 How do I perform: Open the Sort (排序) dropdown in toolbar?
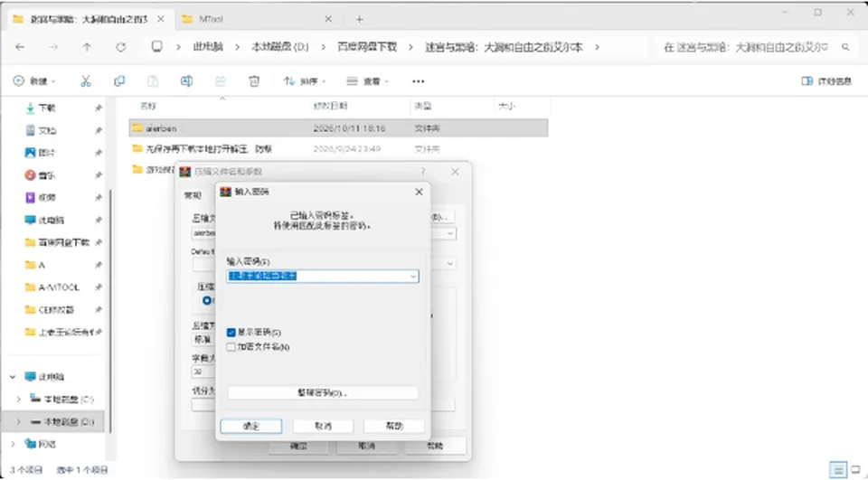point(305,81)
